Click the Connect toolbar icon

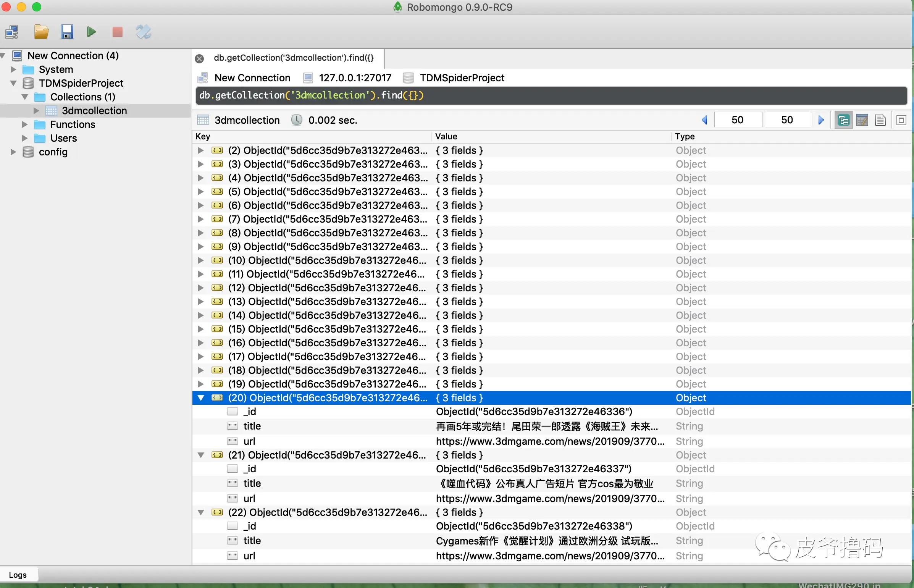(x=12, y=32)
